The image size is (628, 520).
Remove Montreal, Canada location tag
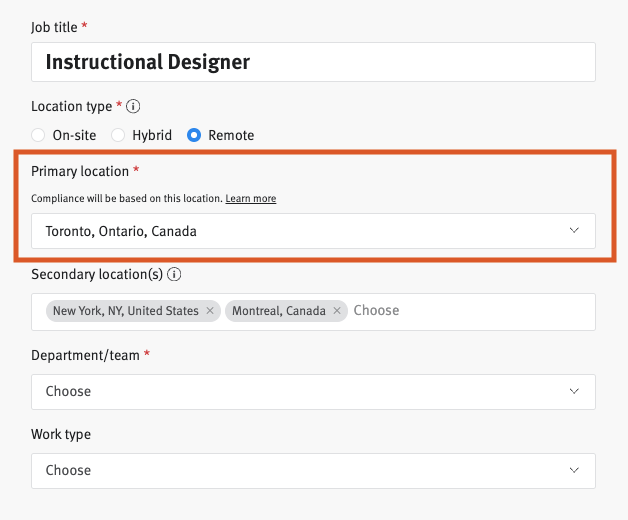pyautogui.click(x=337, y=310)
